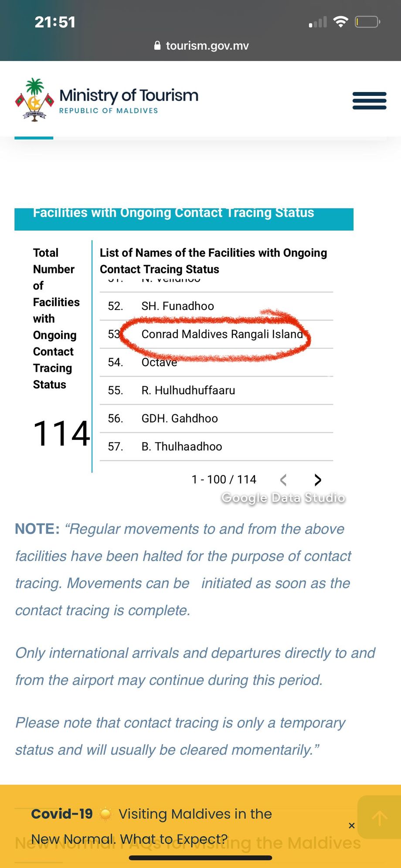Open Covid-19 Visiting Maldives banner link
The width and height of the screenshot is (401, 868).
(x=152, y=826)
